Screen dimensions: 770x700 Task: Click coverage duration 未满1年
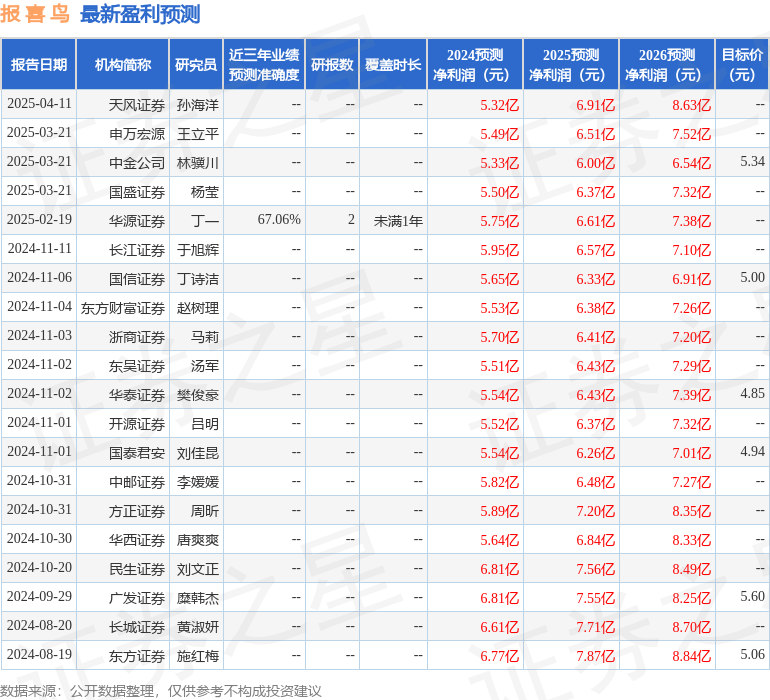tap(398, 221)
